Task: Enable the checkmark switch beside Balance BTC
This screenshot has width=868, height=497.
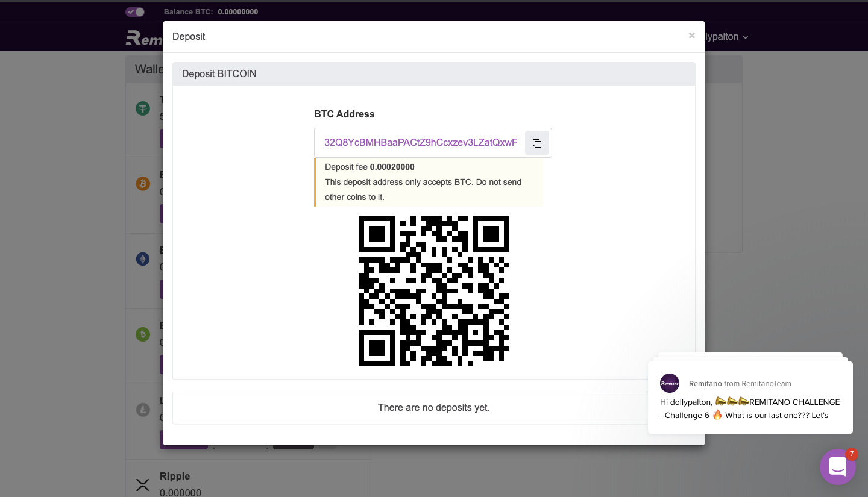Action: click(x=135, y=11)
